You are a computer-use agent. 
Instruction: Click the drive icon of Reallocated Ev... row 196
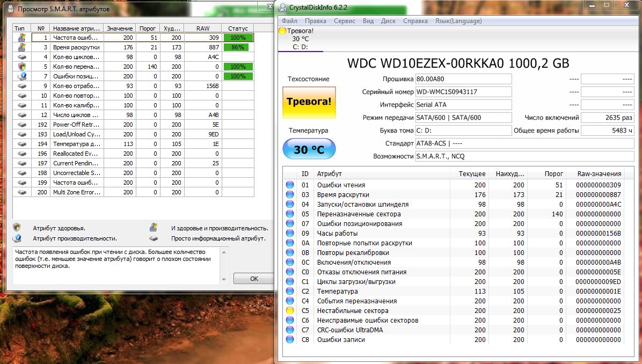pyautogui.click(x=21, y=154)
